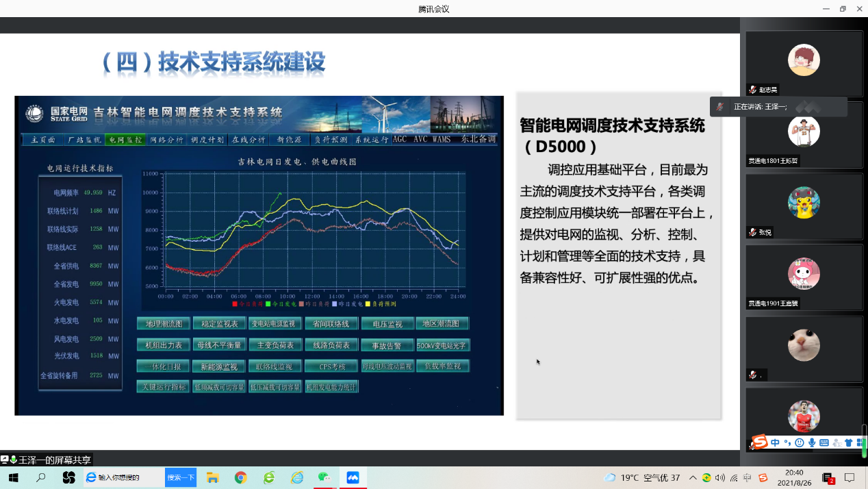
Task: Click the taskbar search box labeled 输入你想搜的
Action: point(124,477)
